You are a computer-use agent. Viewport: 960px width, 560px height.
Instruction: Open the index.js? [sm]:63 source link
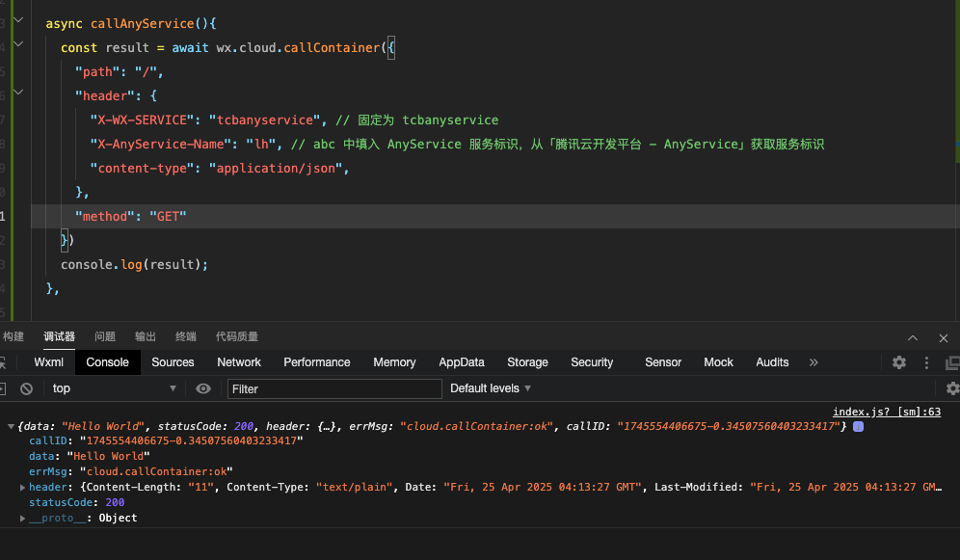pyautogui.click(x=887, y=412)
